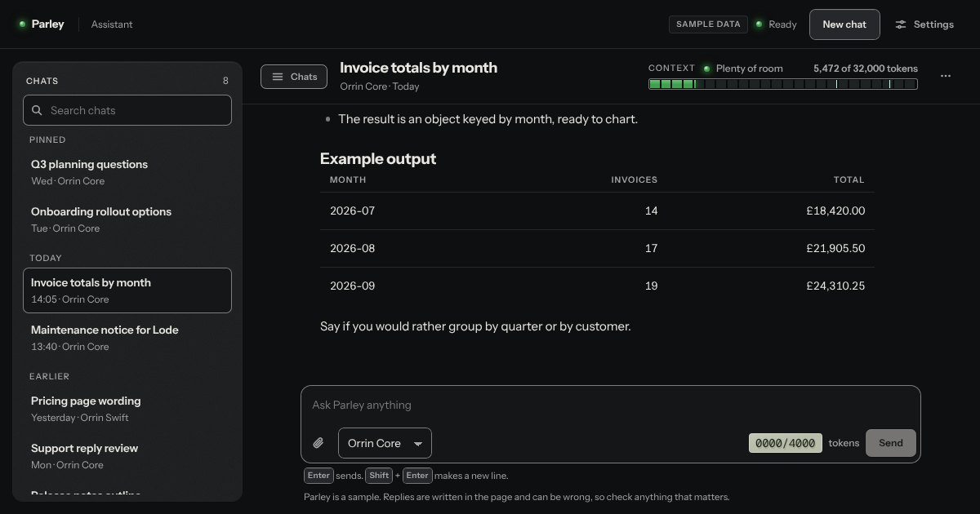Focus the Search chats field
Viewport: 980px width, 514px height.
(x=127, y=110)
